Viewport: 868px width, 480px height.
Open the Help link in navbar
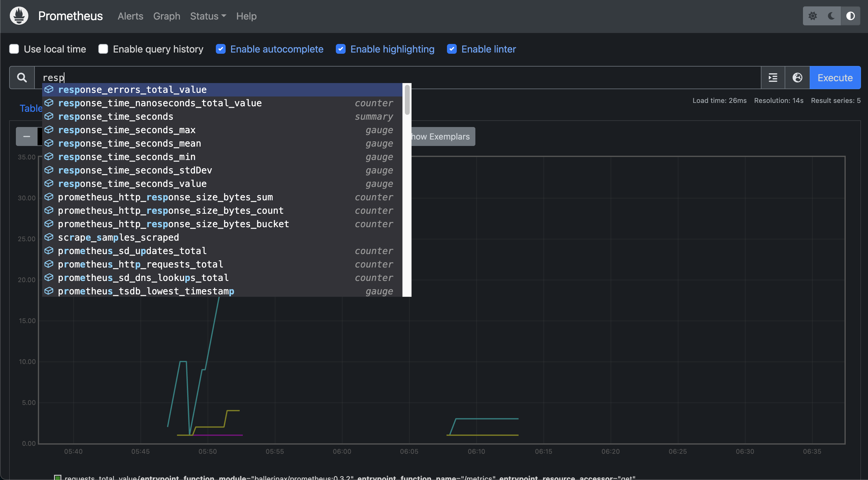click(246, 16)
